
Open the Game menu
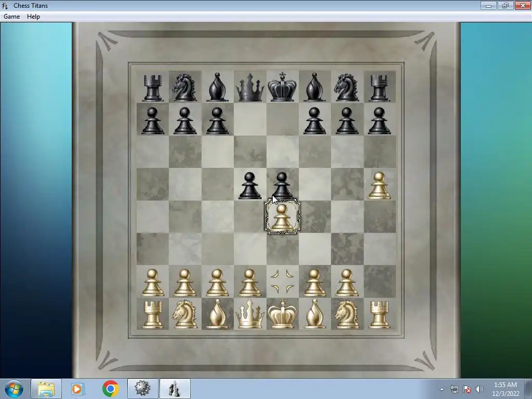point(11,16)
